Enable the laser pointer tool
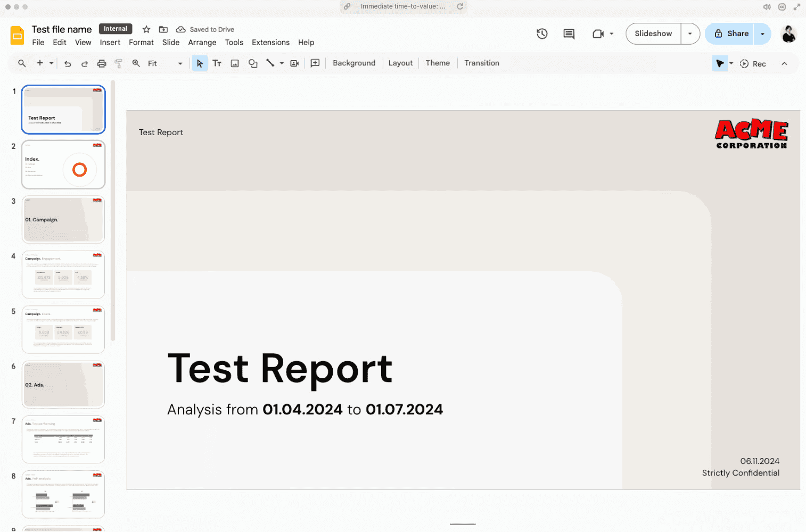The height and width of the screenshot is (532, 806). (720, 63)
